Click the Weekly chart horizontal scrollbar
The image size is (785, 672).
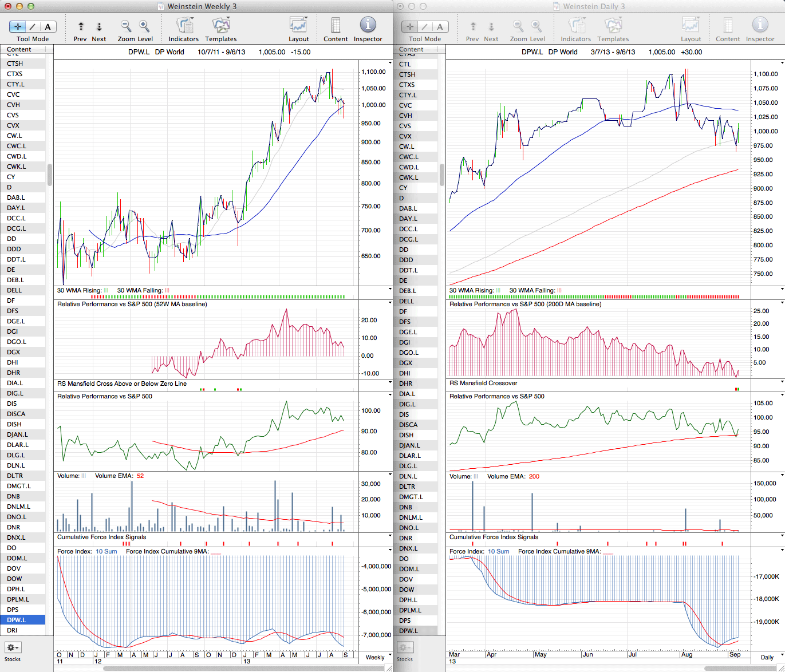pos(229,669)
